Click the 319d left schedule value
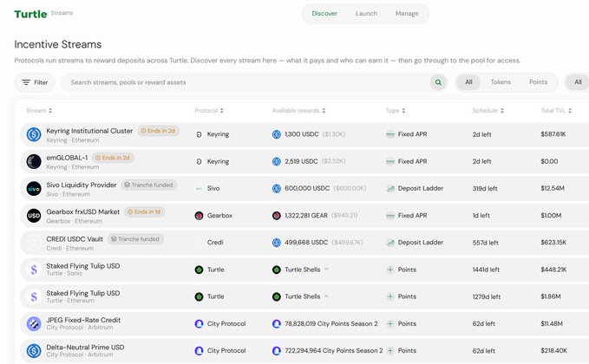589x364 pixels. [x=485, y=188]
